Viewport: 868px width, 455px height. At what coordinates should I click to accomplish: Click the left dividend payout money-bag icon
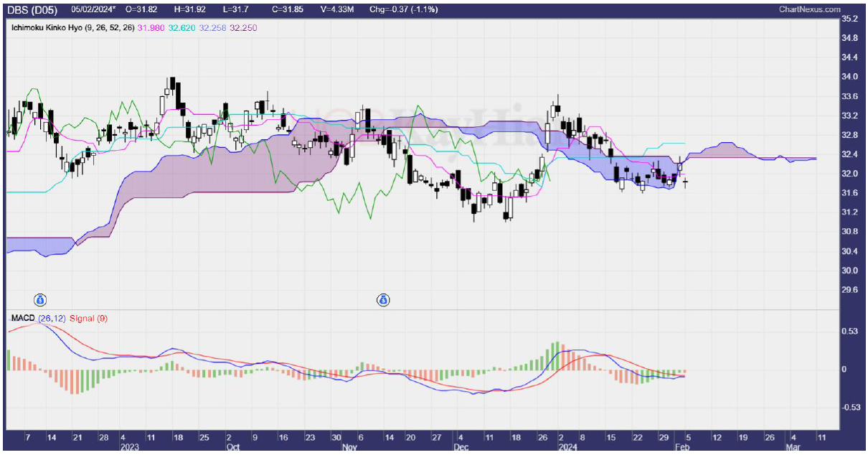pyautogui.click(x=41, y=300)
